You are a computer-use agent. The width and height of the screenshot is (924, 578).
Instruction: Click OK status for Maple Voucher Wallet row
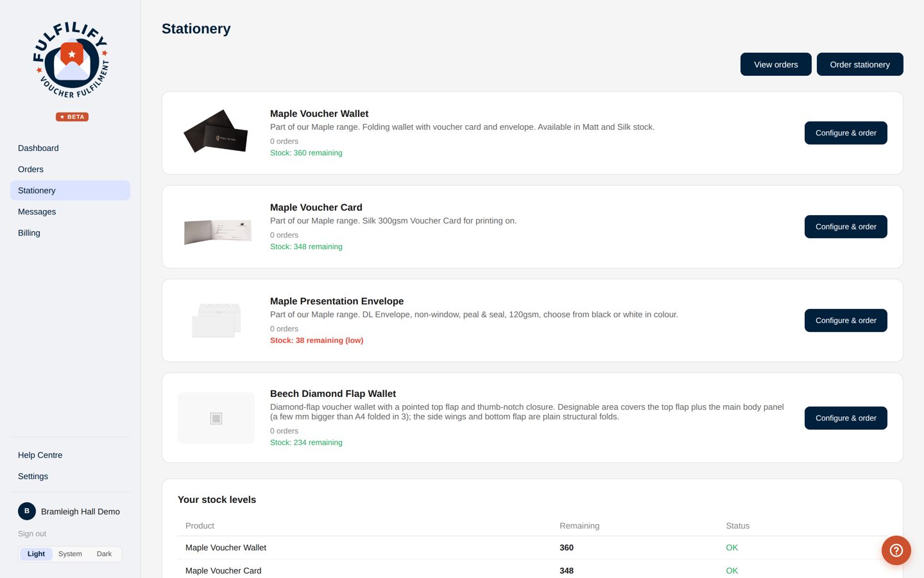732,548
